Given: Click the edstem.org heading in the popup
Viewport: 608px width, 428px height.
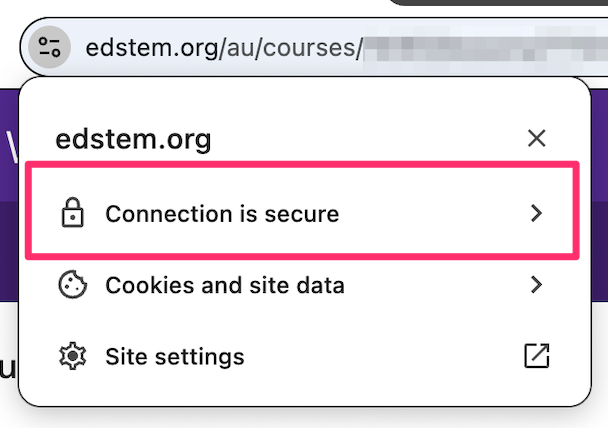Looking at the screenshot, I should click(133, 139).
